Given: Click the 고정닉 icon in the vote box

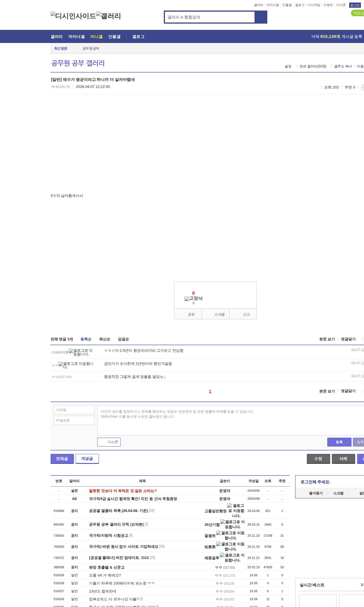Looking at the screenshot, I should [187, 299].
